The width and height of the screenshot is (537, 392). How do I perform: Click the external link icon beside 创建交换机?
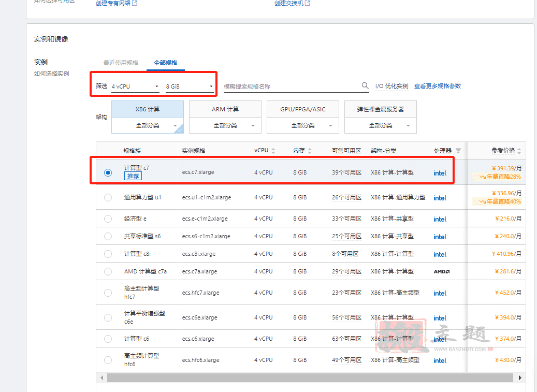308,3
